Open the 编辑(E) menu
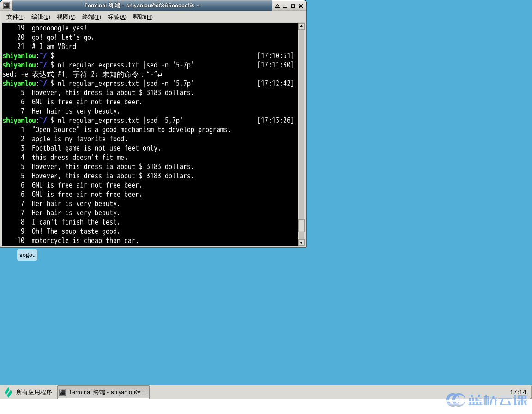The width and height of the screenshot is (532, 414). pyautogui.click(x=41, y=17)
